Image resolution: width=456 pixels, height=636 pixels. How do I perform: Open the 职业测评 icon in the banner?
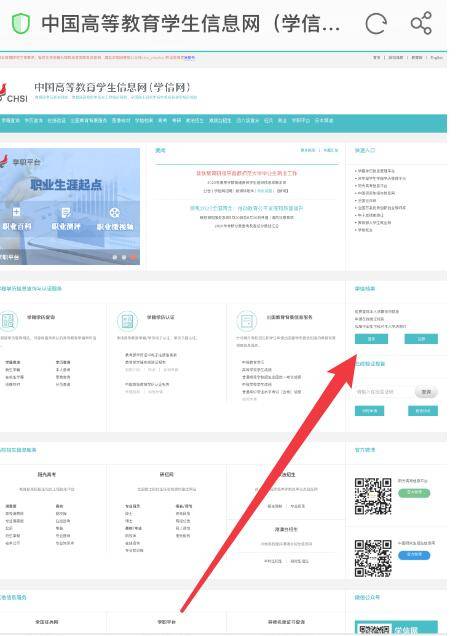click(x=66, y=219)
